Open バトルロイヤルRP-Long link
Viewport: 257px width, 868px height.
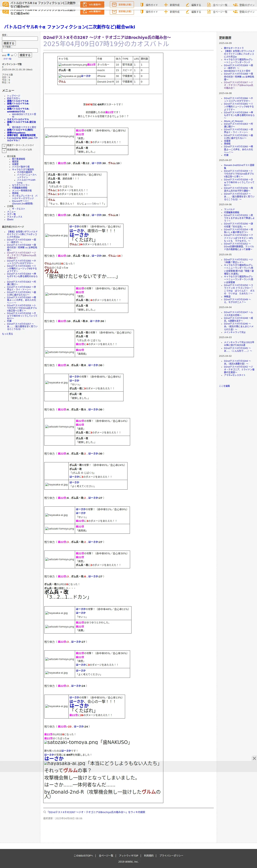(26, 181)
